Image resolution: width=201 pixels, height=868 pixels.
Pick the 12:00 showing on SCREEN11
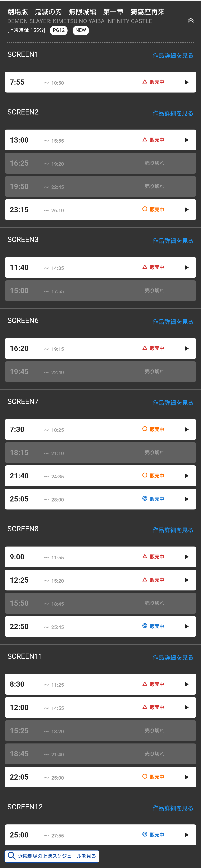click(100, 707)
